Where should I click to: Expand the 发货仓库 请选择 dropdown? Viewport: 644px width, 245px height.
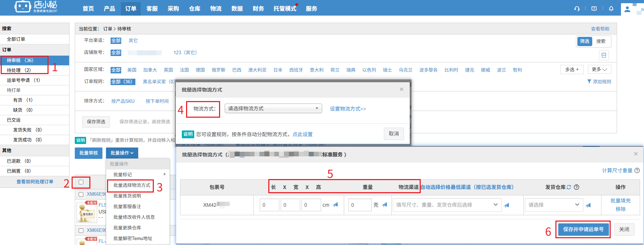[x=554, y=205]
